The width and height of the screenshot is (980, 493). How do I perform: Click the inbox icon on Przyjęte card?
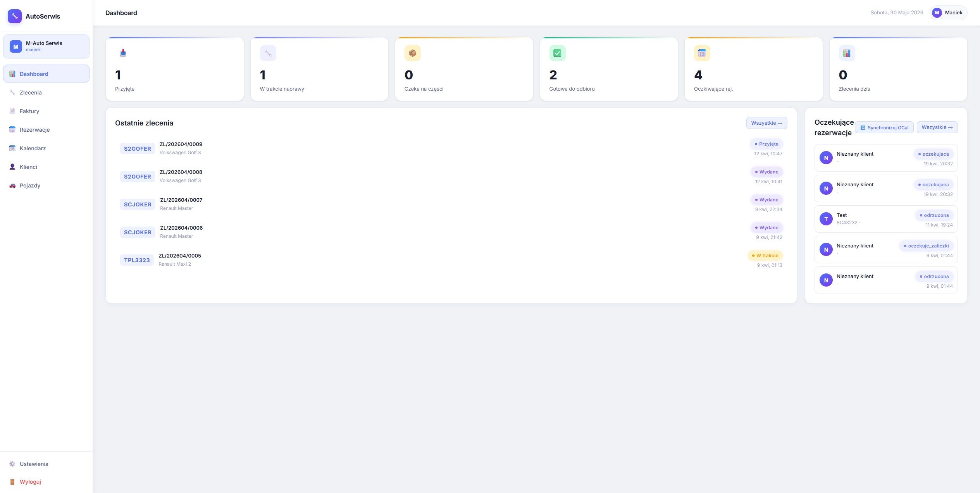pyautogui.click(x=123, y=53)
